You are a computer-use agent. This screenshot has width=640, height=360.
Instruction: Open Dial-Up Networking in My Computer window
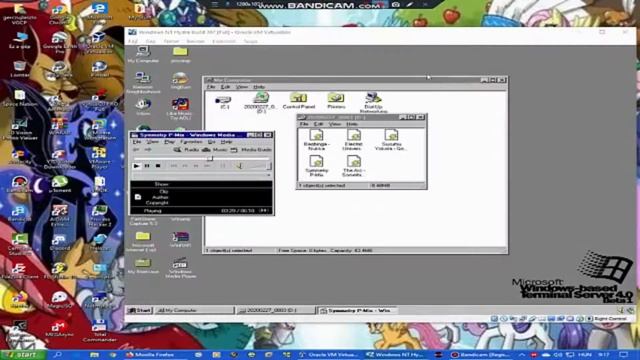pos(373,102)
